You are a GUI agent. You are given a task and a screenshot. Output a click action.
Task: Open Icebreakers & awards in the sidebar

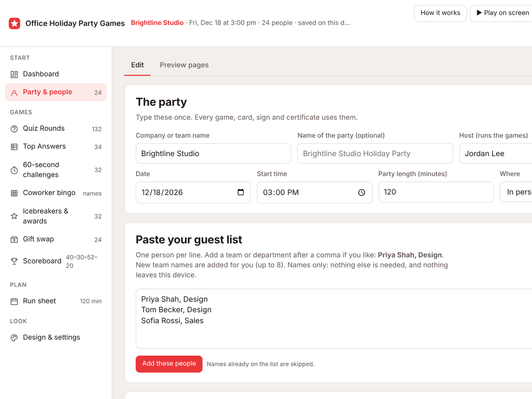click(x=56, y=216)
